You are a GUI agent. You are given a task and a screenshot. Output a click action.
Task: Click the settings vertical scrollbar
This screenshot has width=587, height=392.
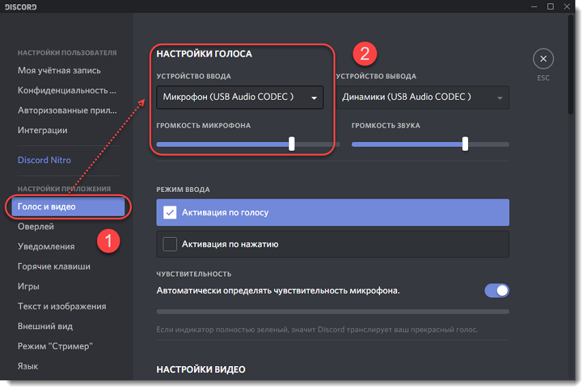(571, 64)
